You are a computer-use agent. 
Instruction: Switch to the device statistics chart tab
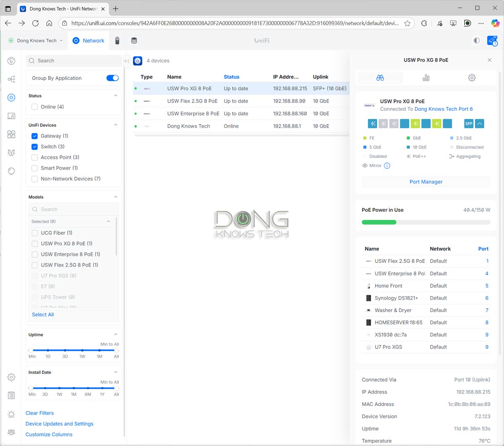426,78
